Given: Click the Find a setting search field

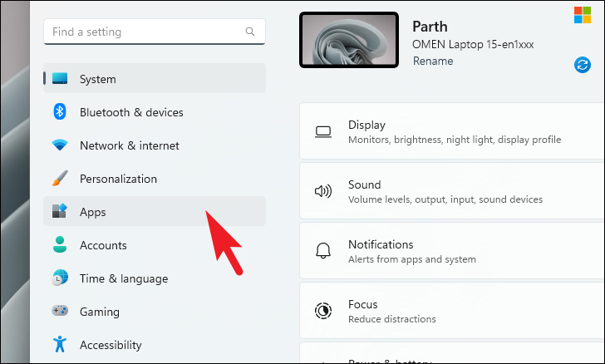Looking at the screenshot, I should [155, 32].
